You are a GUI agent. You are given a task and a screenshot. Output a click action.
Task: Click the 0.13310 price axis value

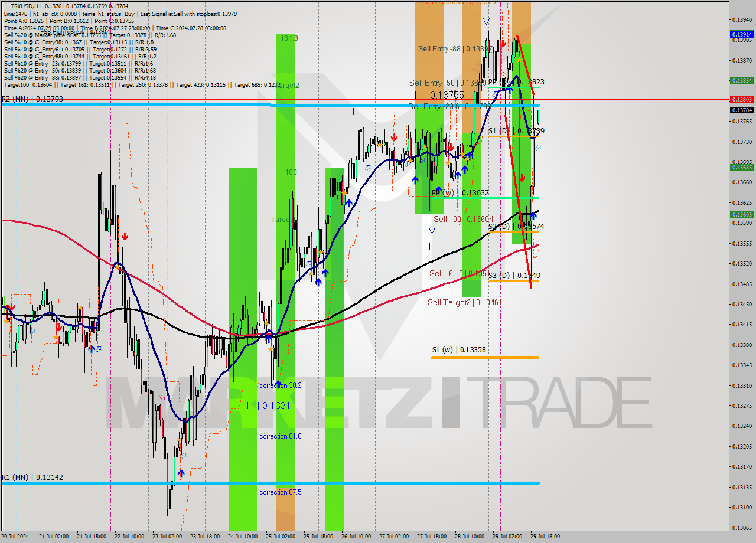(x=742, y=385)
